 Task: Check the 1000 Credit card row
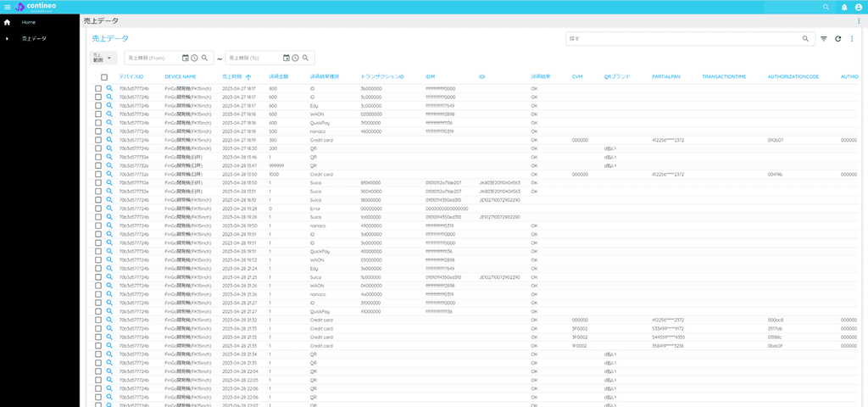coord(98,174)
